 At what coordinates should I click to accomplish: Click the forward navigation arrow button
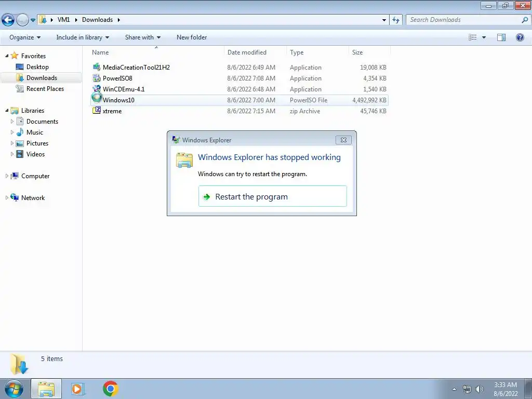pyautogui.click(x=22, y=20)
